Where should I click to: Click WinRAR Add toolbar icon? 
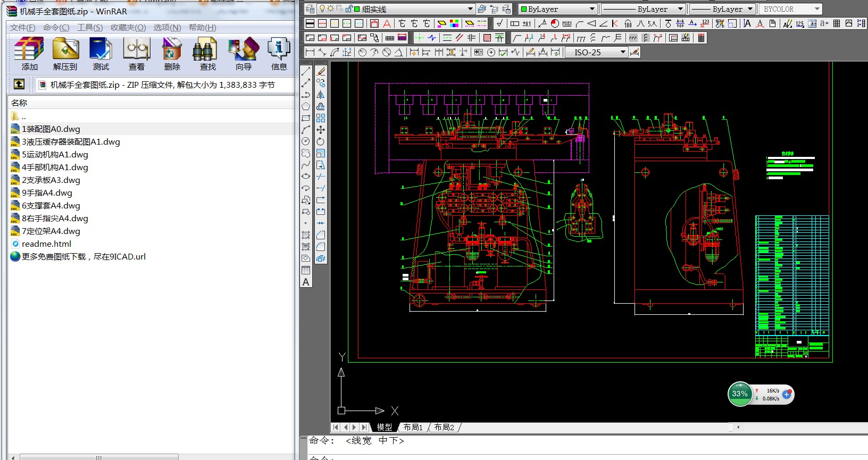point(29,54)
